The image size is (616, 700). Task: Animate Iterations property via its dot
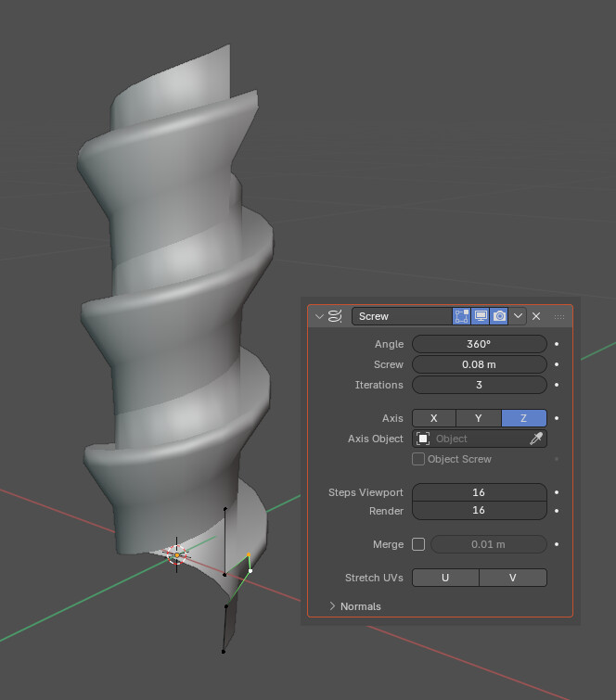click(x=557, y=385)
